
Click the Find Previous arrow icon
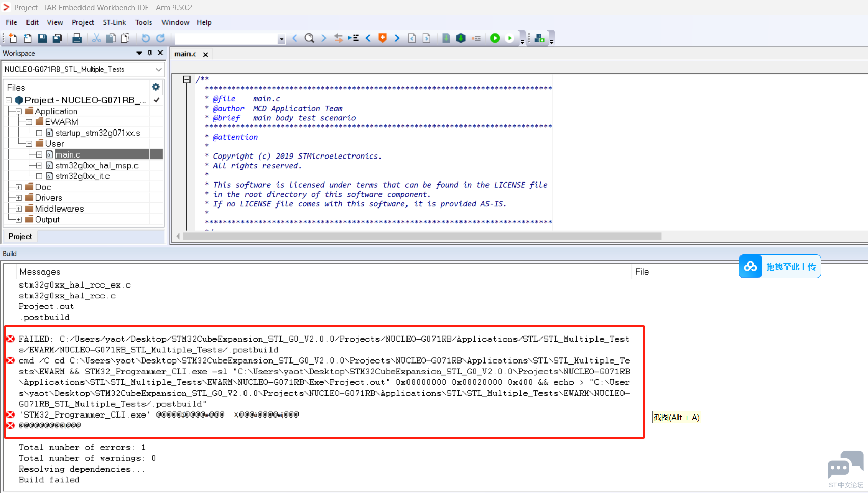(x=295, y=38)
